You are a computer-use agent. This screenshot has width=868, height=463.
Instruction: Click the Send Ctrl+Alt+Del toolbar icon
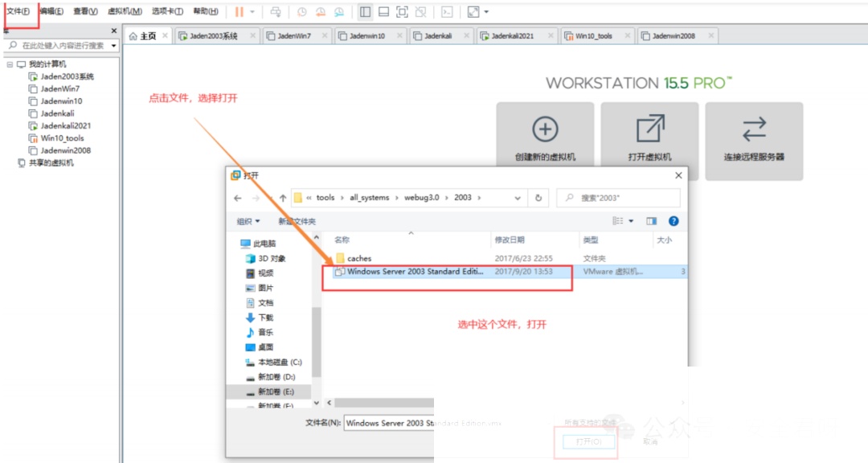click(275, 11)
